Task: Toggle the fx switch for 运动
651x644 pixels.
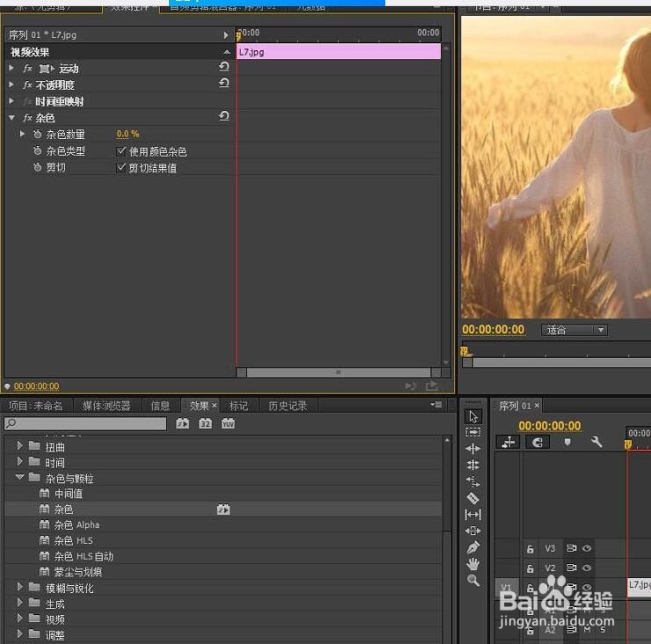Action: (28, 69)
